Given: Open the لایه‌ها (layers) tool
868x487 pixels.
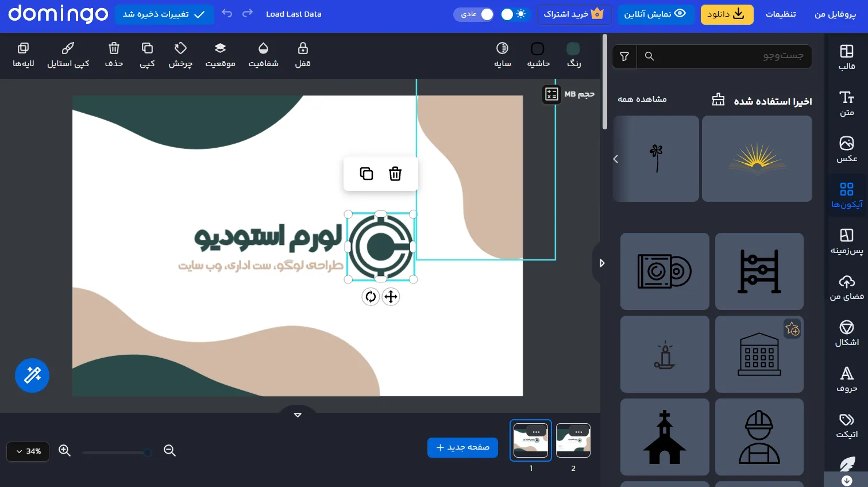Looking at the screenshot, I should 24,55.
